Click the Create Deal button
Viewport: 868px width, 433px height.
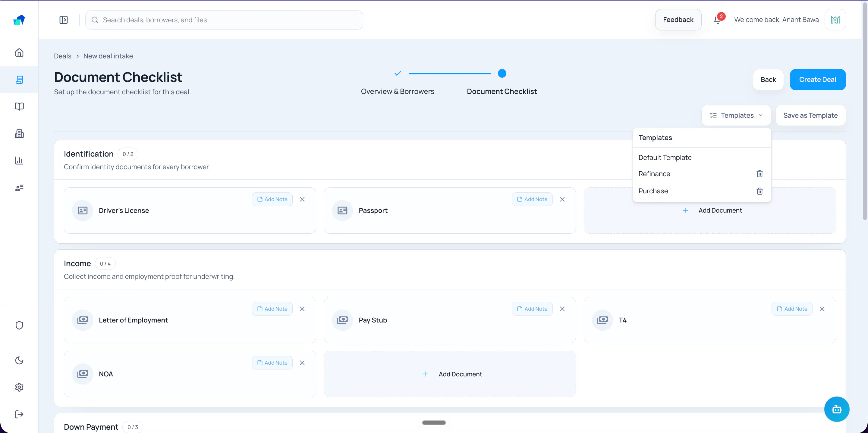coord(818,80)
